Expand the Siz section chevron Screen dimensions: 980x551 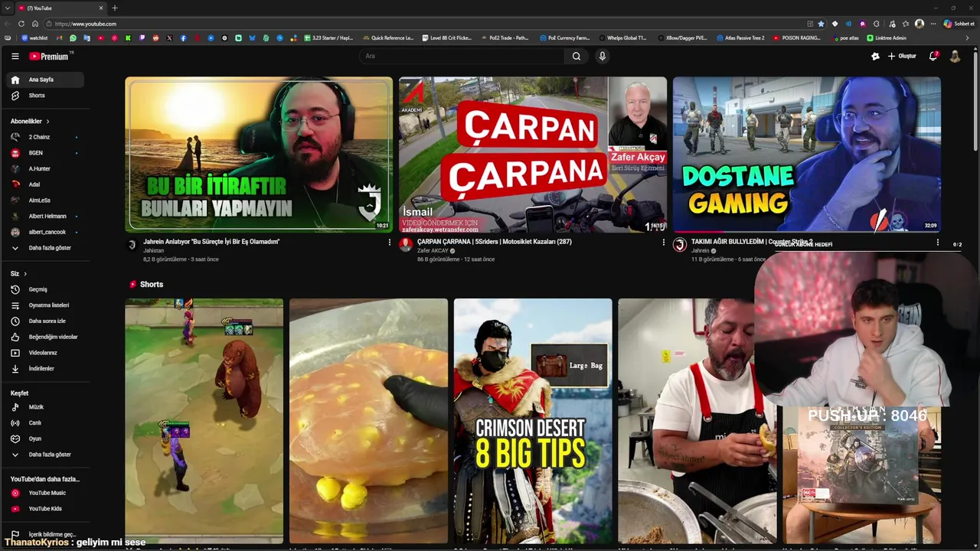click(x=24, y=273)
